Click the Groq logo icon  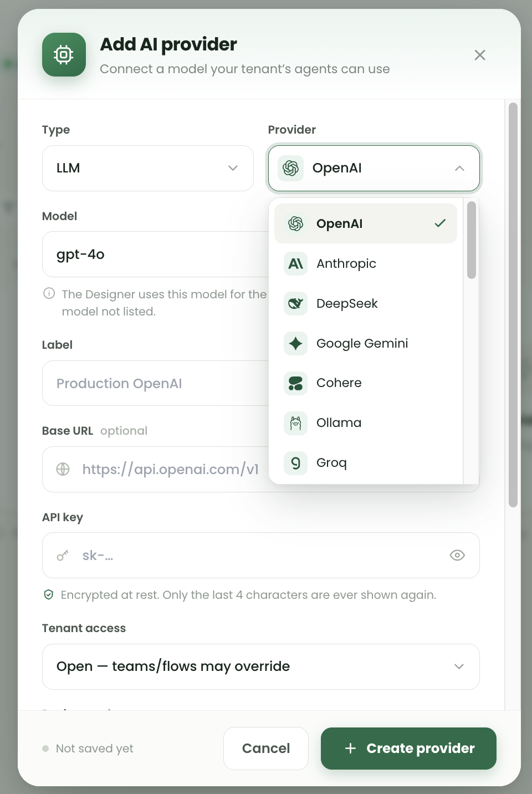(295, 462)
